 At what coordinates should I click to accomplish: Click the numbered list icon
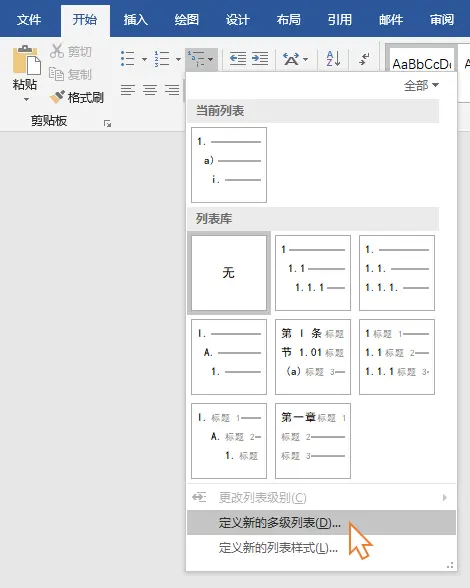162,59
